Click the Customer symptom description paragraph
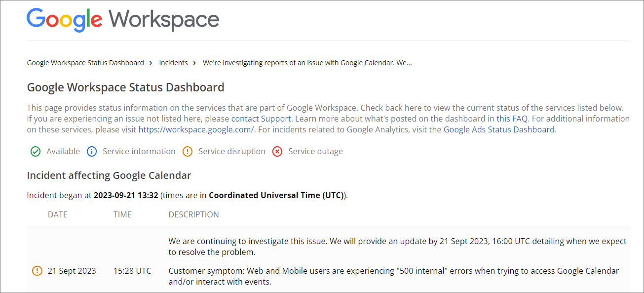This screenshot has width=644, height=293. (x=394, y=276)
